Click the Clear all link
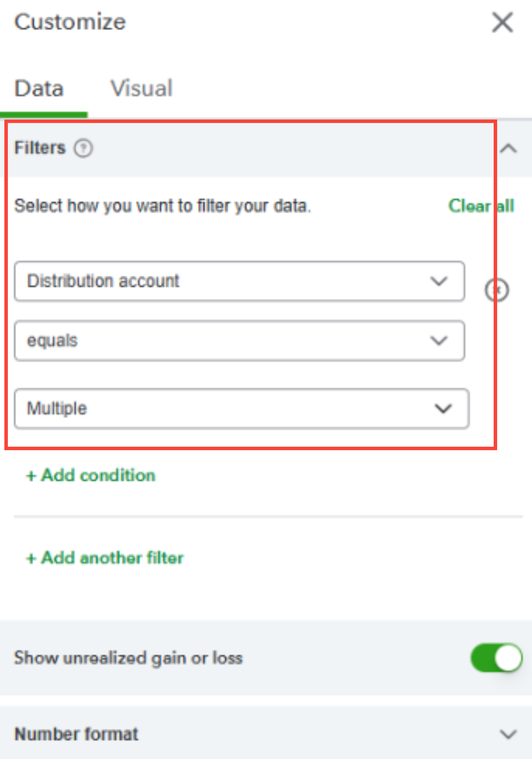 point(481,206)
